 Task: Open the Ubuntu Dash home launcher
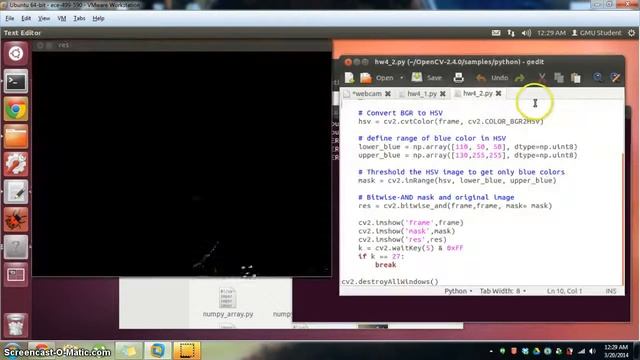16,53
